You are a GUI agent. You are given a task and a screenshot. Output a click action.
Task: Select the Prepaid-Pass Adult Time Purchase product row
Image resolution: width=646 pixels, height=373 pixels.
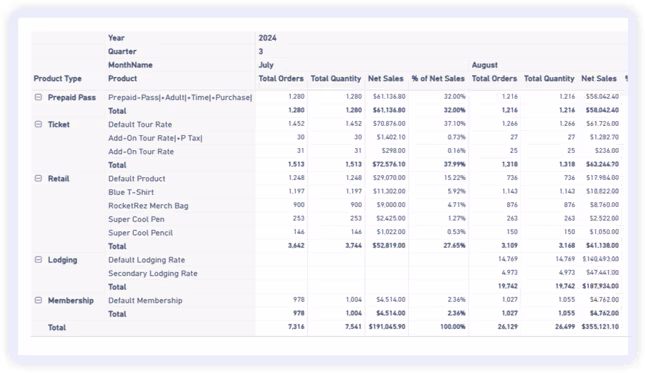coord(180,97)
